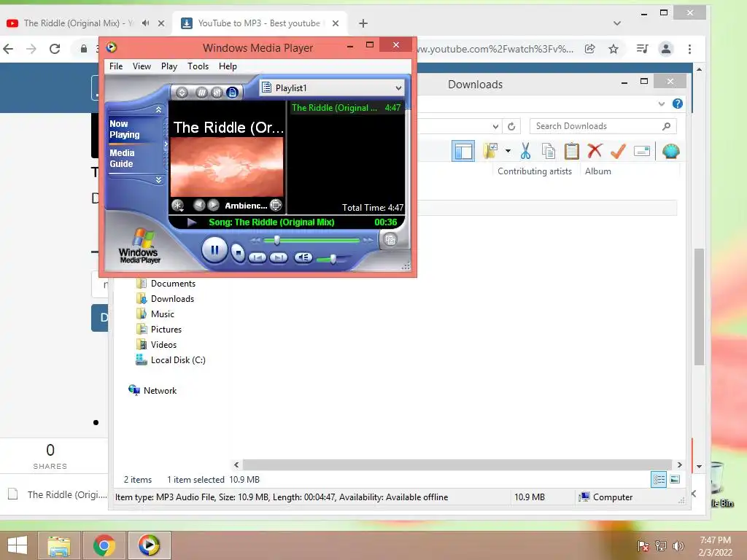This screenshot has height=560, width=747.
Task: Toggle the show menu bar button
Action: tap(182, 93)
